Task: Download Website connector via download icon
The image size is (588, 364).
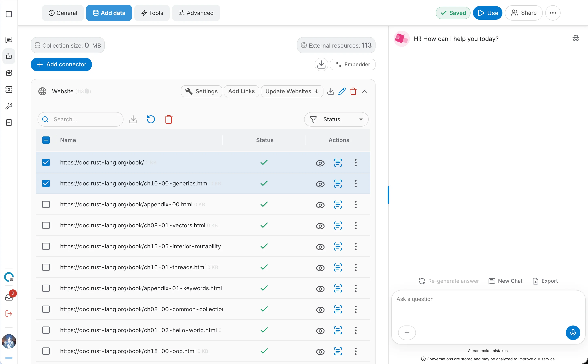Action: pyautogui.click(x=331, y=91)
